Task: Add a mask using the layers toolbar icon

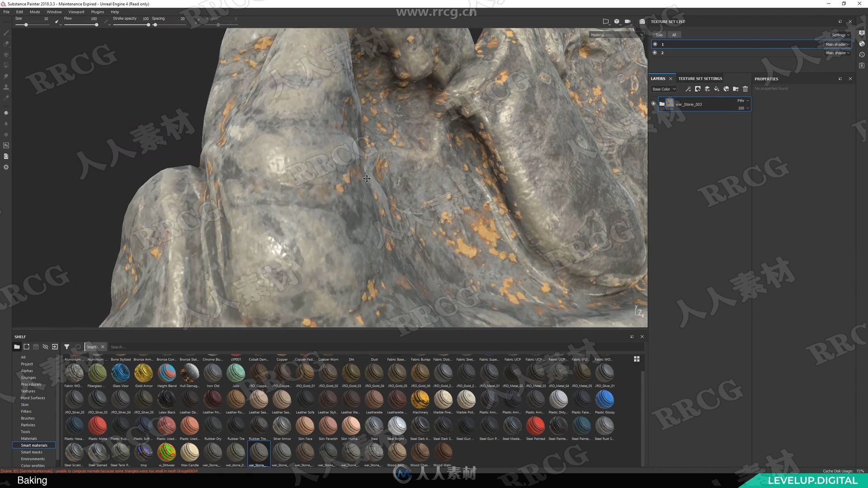Action: point(698,89)
